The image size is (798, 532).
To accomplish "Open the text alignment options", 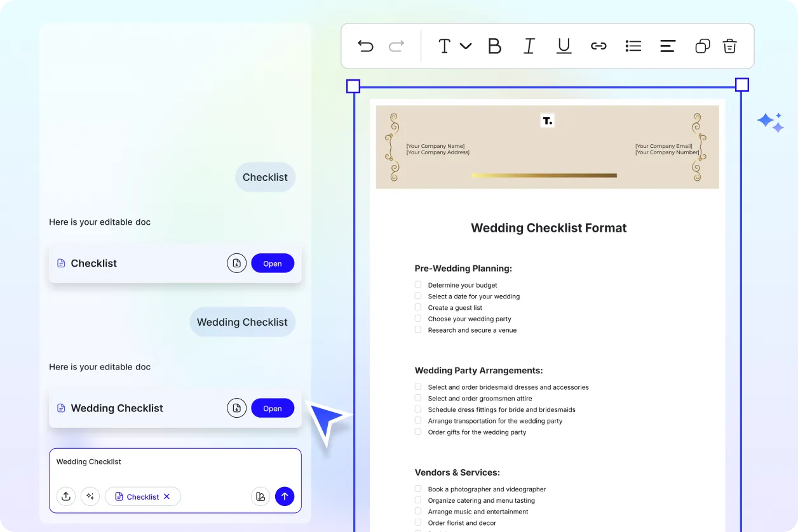I will click(x=667, y=46).
